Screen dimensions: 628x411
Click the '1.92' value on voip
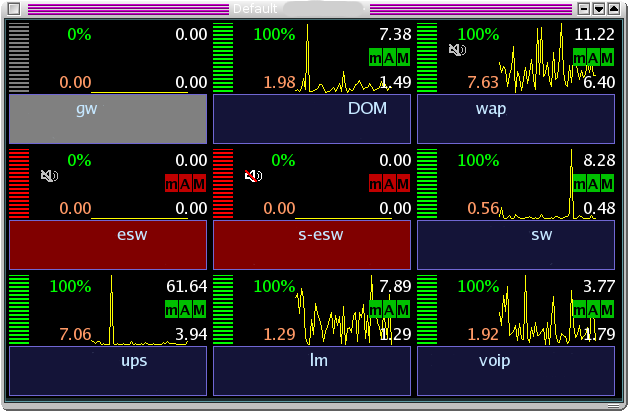483,334
